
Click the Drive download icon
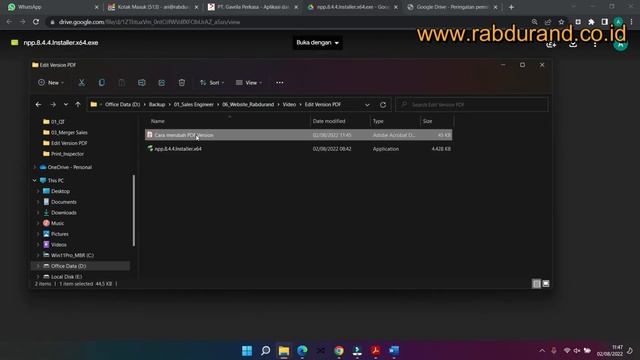click(573, 44)
